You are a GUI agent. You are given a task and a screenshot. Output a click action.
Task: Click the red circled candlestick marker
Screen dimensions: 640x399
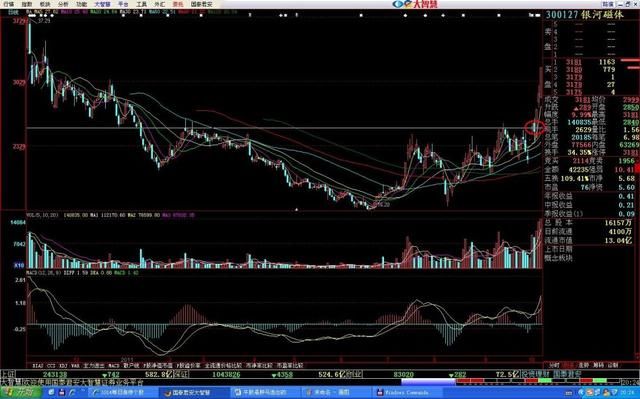pos(534,128)
